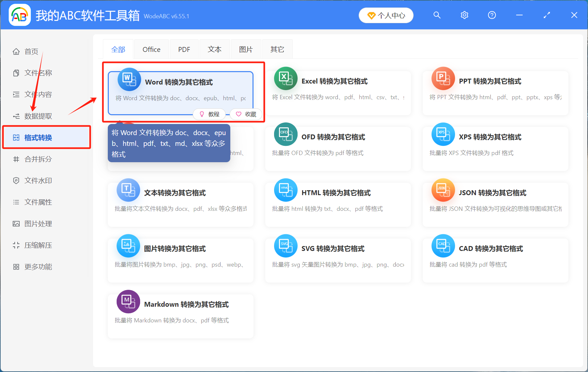This screenshot has width=588, height=372.
Task: Select the 图片 category tab
Action: 246,50
